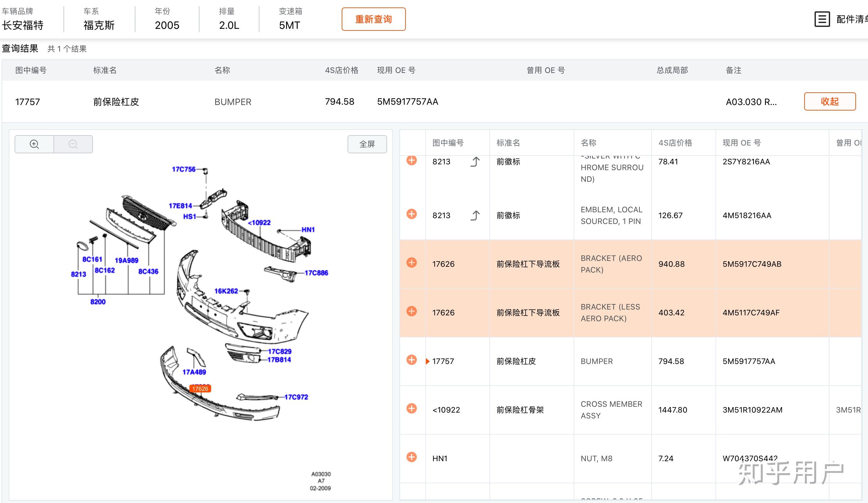Open the diagram in 全屏 fullscreen
The image size is (868, 503).
pyautogui.click(x=367, y=144)
